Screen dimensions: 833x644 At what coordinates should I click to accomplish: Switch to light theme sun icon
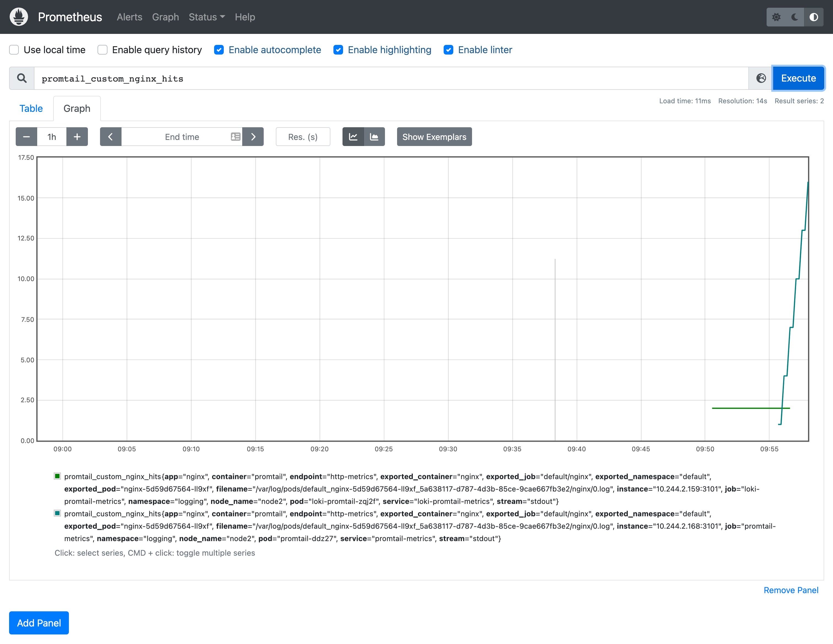(776, 17)
